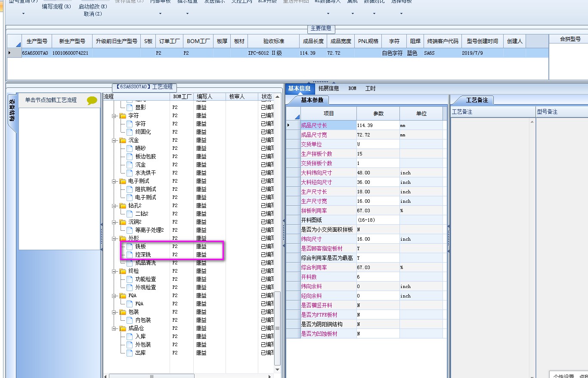Click the document icon beside 二钻2

pyautogui.click(x=130, y=214)
